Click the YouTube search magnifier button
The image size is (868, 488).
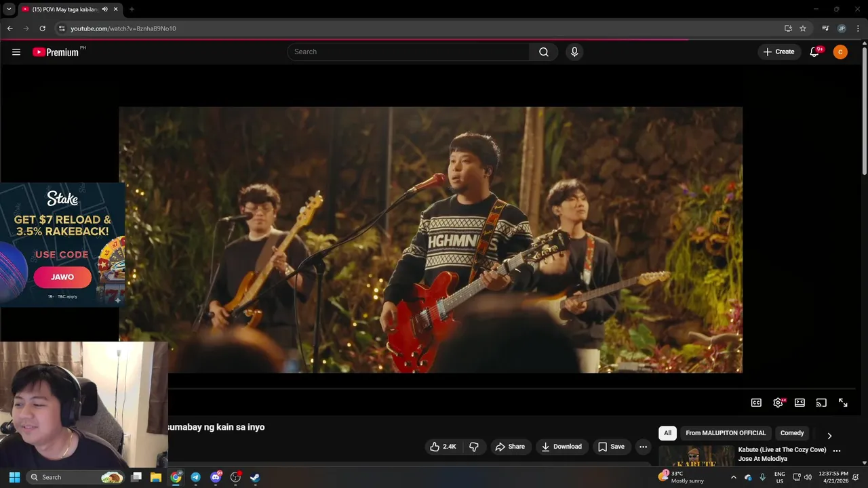point(544,52)
